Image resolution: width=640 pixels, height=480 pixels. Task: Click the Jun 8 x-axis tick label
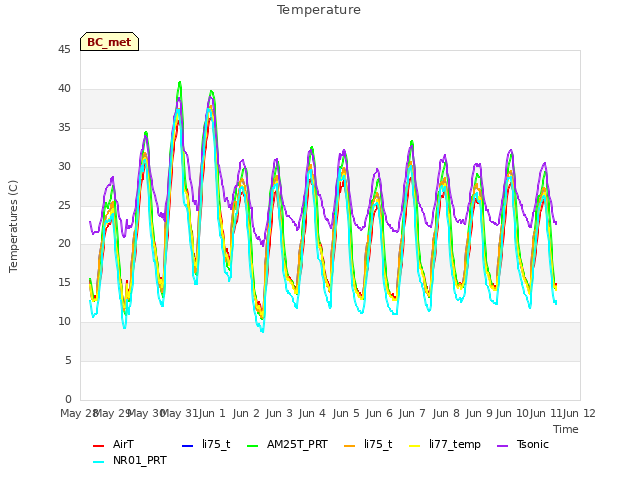446,413
